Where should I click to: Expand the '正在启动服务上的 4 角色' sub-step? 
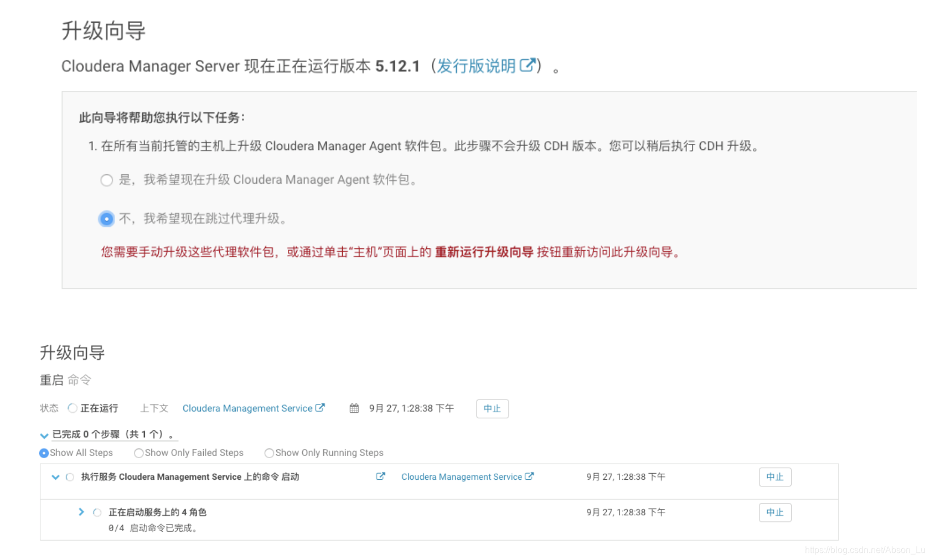point(81,512)
